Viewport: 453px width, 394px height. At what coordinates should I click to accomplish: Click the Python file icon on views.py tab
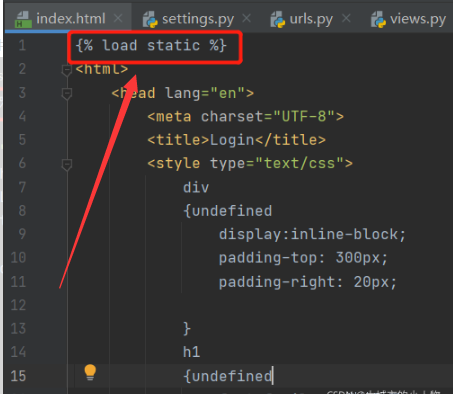click(378, 19)
